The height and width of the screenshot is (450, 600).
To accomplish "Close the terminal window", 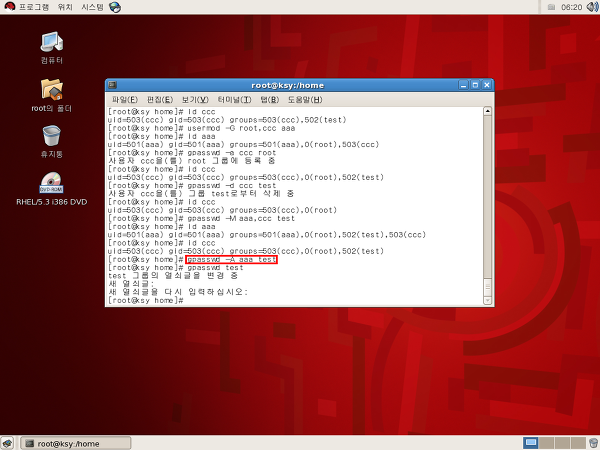I will coord(487,85).
